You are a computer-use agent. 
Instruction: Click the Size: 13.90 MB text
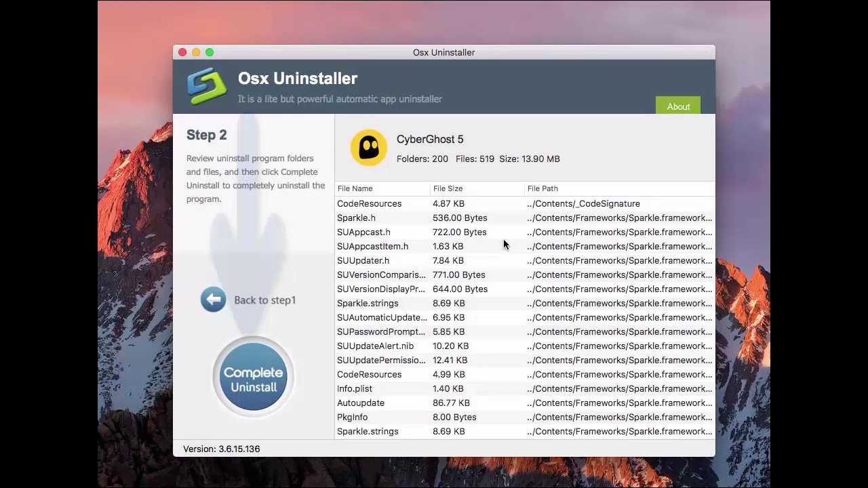pyautogui.click(x=530, y=159)
